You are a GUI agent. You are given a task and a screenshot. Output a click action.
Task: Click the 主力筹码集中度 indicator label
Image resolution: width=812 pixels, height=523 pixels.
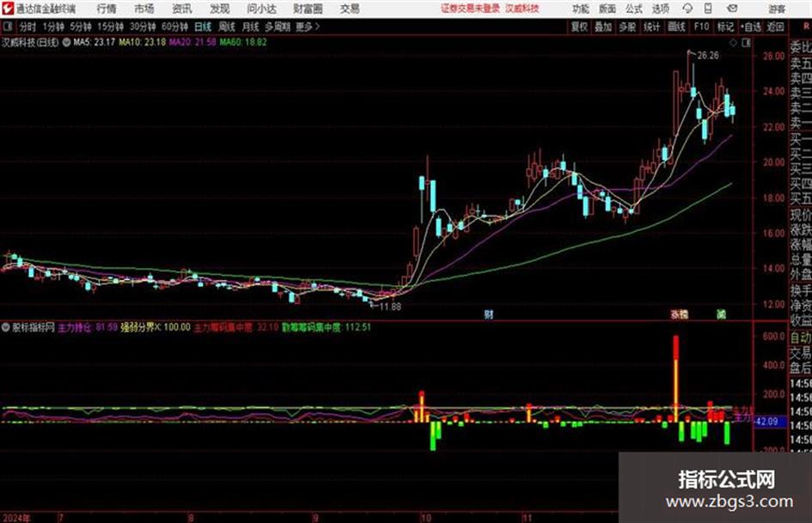223,327
